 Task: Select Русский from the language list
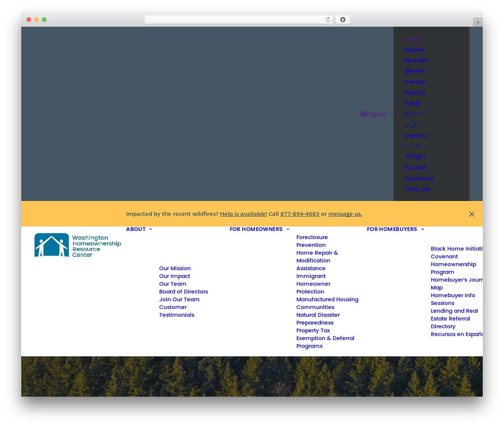coord(415,168)
